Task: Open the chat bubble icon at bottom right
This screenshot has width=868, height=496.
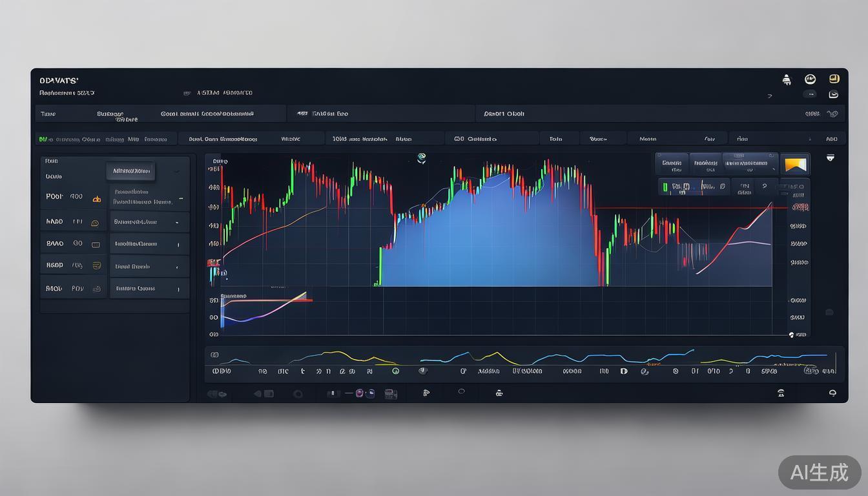Action: pos(832,392)
